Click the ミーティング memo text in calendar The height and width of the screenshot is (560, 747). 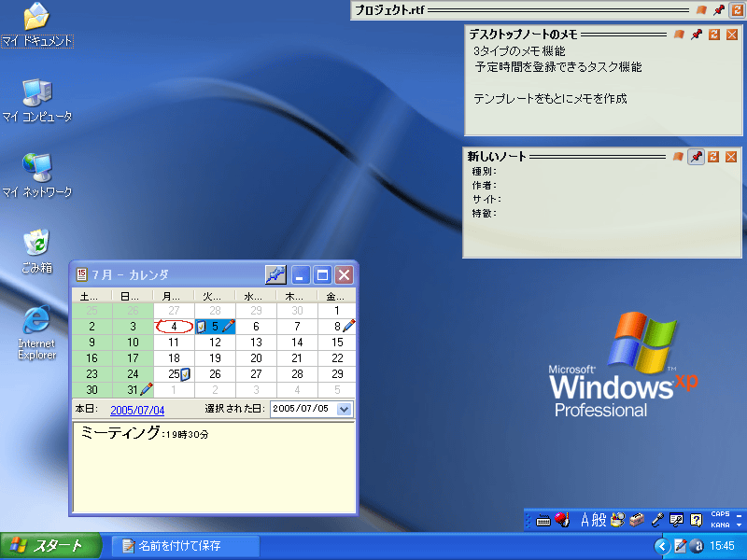tap(145, 432)
